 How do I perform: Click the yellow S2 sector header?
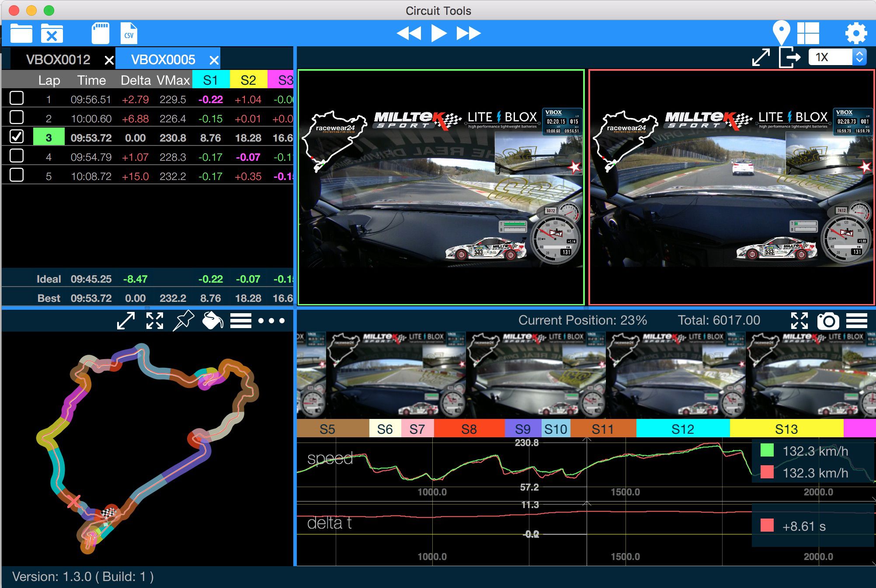248,80
